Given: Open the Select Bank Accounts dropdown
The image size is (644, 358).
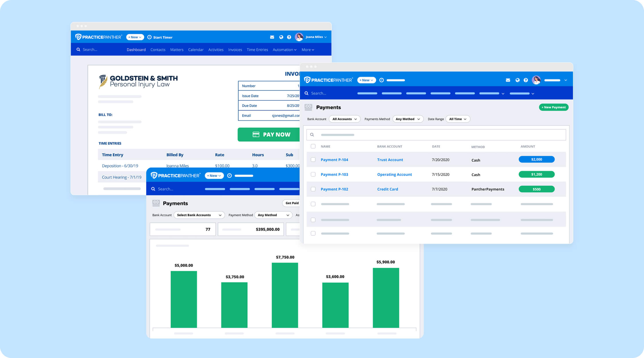Looking at the screenshot, I should pyautogui.click(x=199, y=215).
